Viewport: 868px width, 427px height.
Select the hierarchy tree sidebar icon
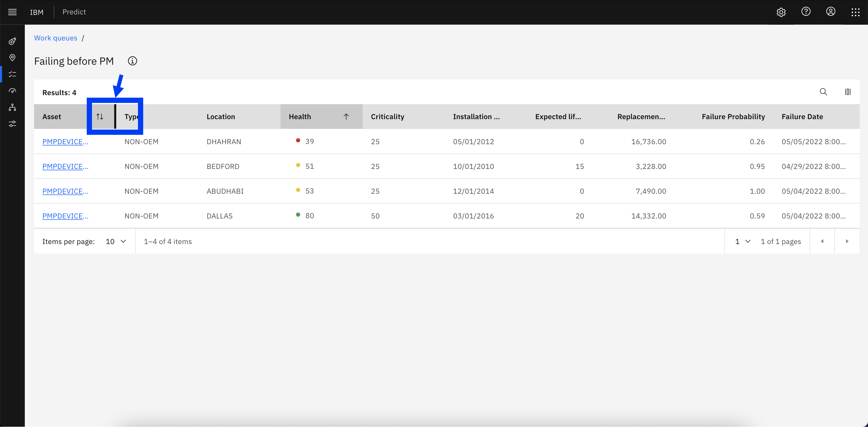click(x=12, y=107)
